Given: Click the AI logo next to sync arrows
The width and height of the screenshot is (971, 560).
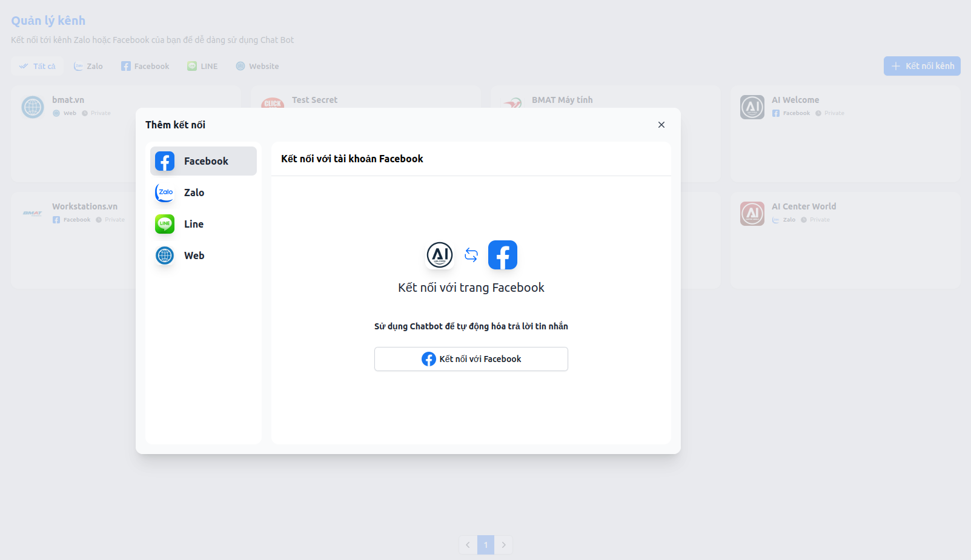Looking at the screenshot, I should (440, 255).
